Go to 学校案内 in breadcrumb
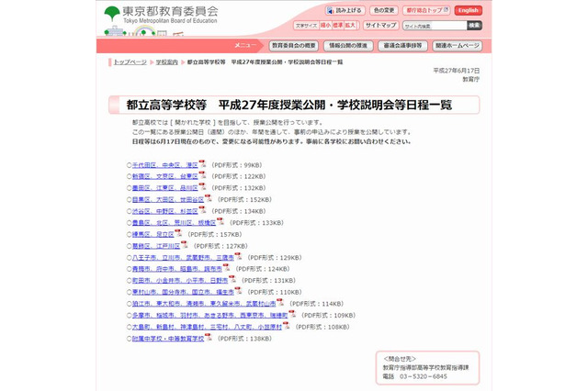This screenshot has width=588, height=391. click(x=167, y=62)
